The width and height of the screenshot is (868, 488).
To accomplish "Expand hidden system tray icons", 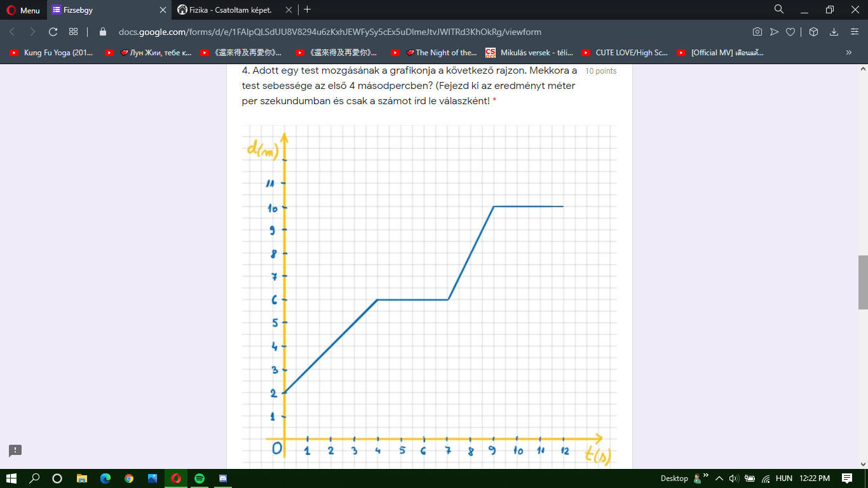I will [x=719, y=478].
